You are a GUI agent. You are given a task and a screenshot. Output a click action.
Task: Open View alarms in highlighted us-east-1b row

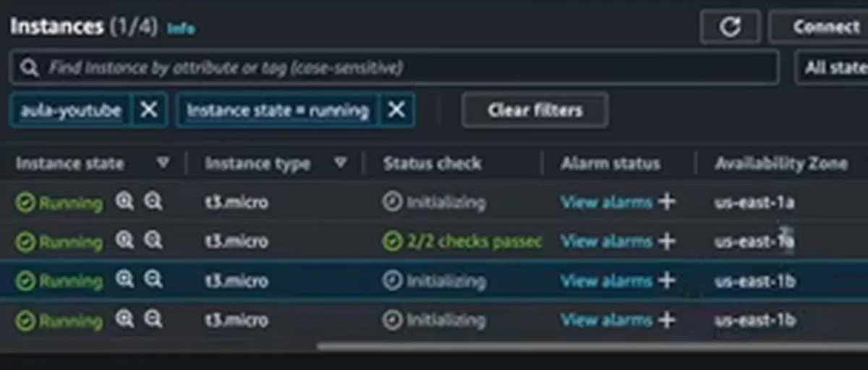click(606, 280)
